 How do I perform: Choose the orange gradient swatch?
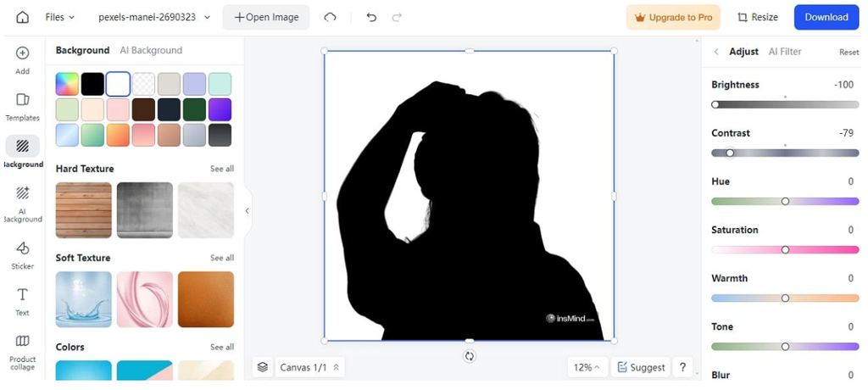coord(118,135)
